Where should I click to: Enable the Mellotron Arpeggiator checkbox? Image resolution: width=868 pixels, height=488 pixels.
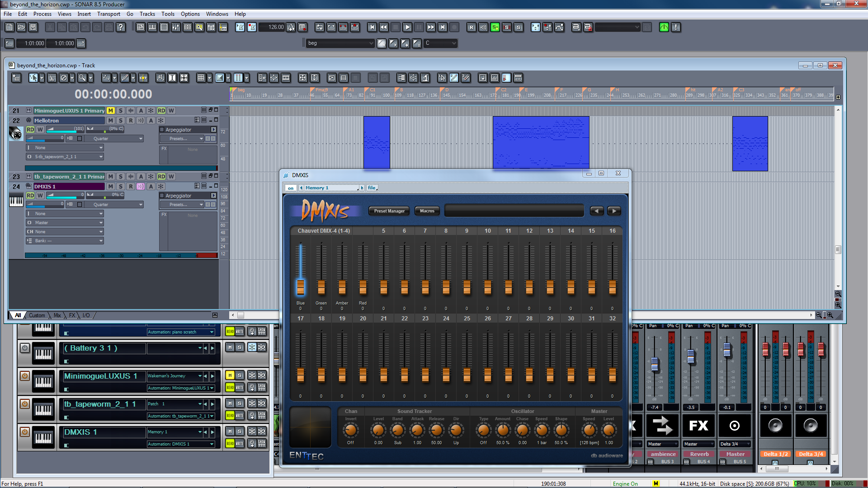click(x=162, y=130)
